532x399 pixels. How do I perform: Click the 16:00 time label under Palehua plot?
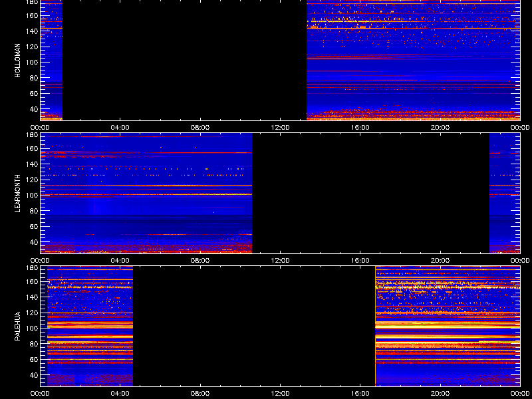(x=360, y=394)
